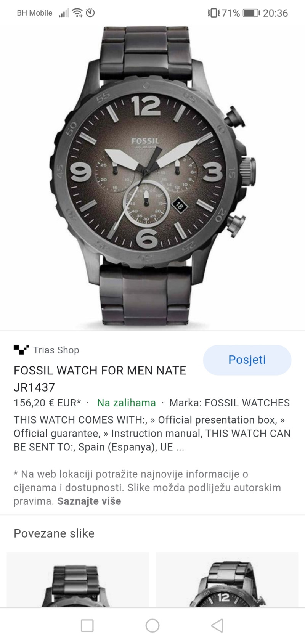The image size is (305, 644).
Task: Tap the Trias Shop logo icon
Action: pos(21,350)
